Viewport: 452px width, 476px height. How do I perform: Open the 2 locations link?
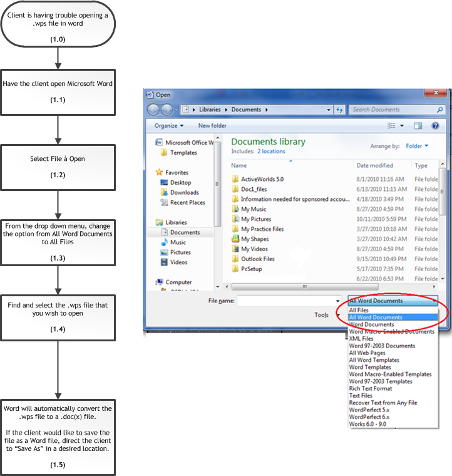[x=270, y=152]
